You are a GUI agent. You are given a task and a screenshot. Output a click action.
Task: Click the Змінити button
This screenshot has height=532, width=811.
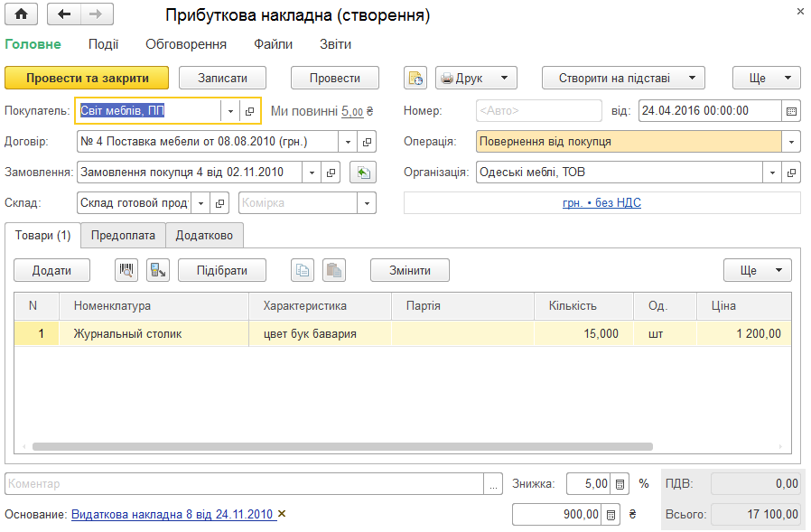pyautogui.click(x=410, y=270)
